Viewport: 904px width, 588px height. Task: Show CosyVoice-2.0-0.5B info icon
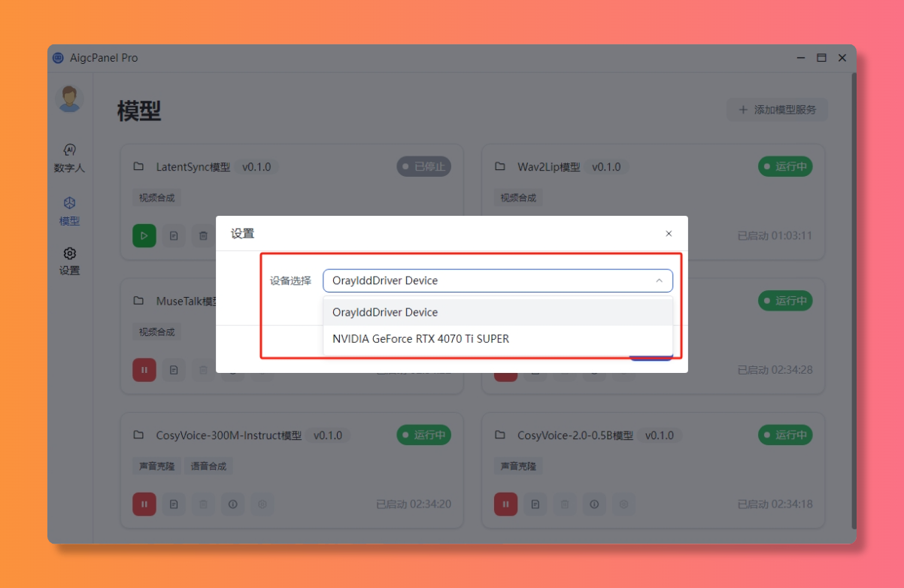[594, 504]
